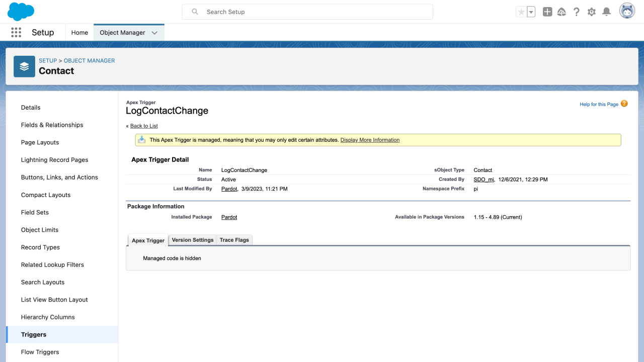Select Related Lookup Filters

click(62, 264)
